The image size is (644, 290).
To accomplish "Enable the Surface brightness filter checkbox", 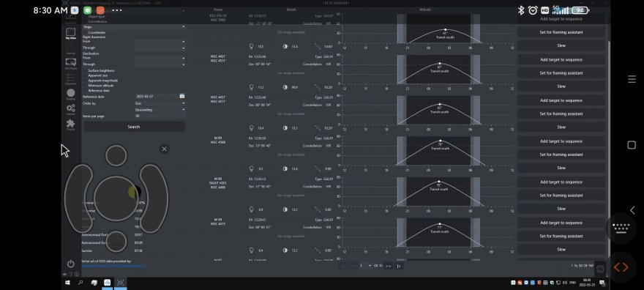I will point(86,70).
